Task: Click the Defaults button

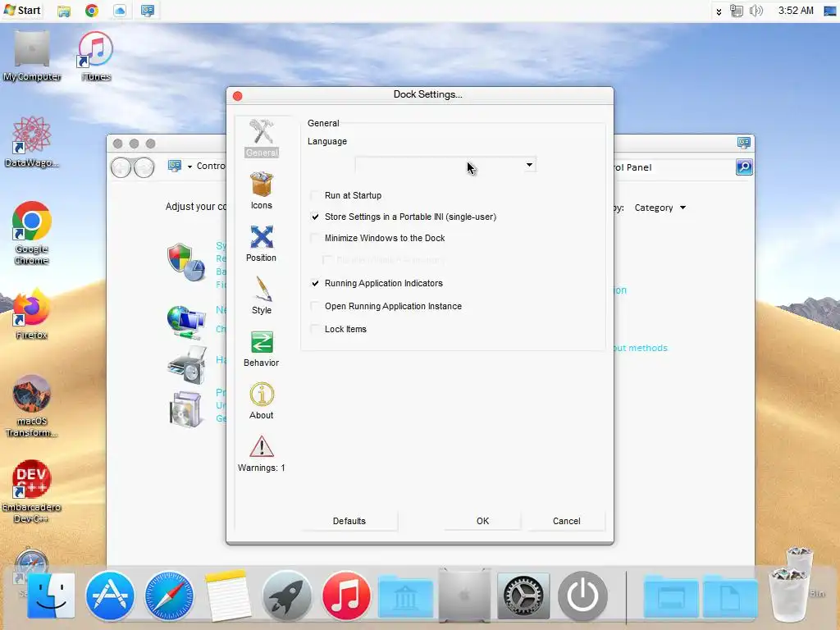Action: coord(349,521)
